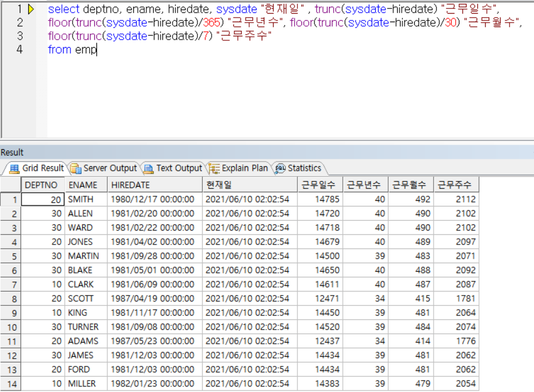Click the SMITH name cell

(86, 199)
